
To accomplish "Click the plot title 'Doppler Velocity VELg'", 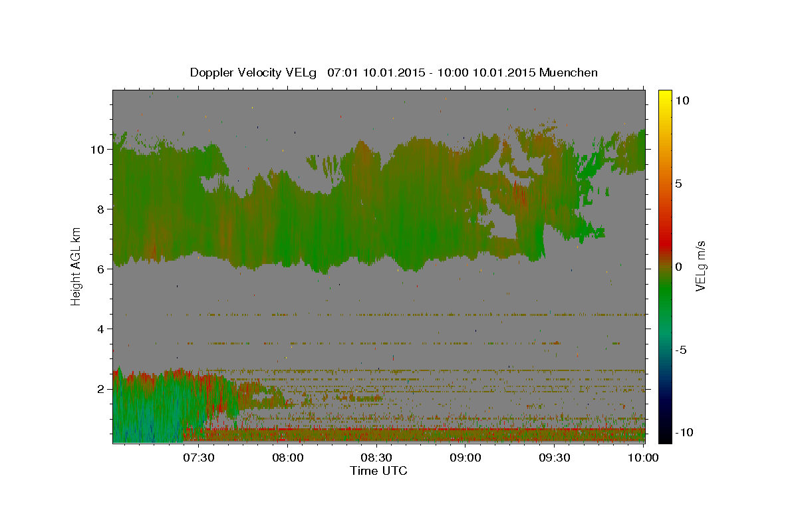I will pyautogui.click(x=253, y=72).
